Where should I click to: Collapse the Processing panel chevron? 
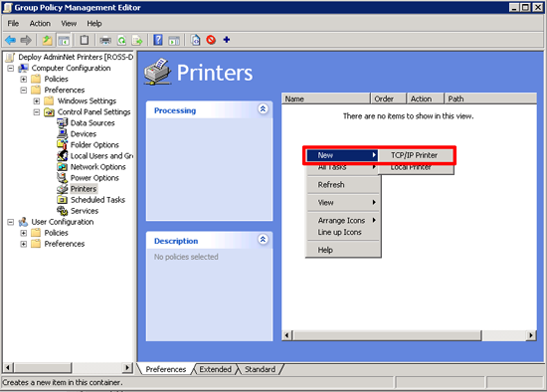(x=263, y=108)
